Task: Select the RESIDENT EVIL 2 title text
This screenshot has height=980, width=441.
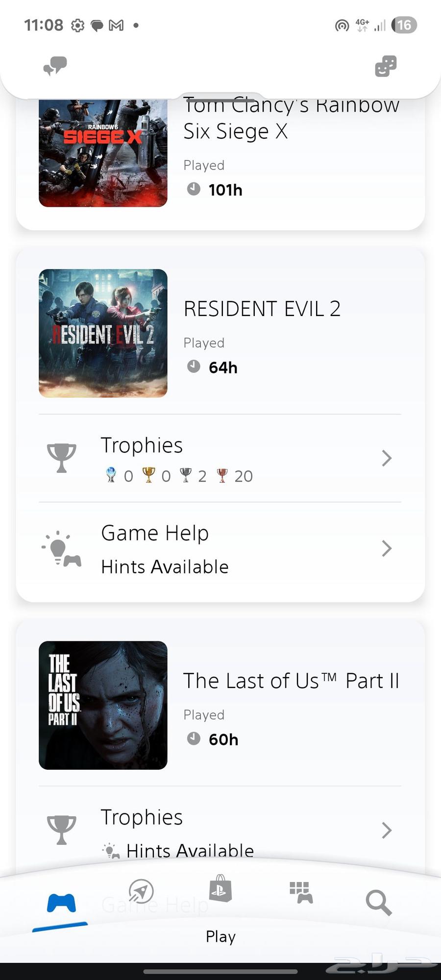Action: tap(262, 309)
